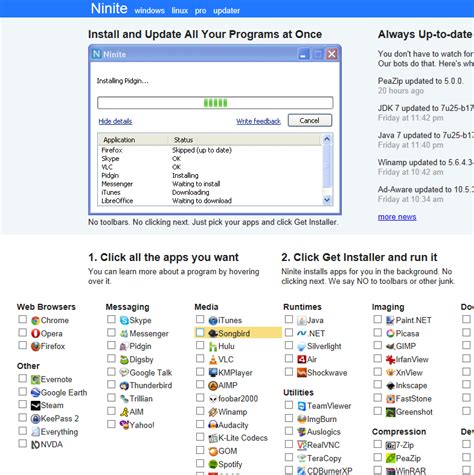Click the Skype icon
Screen dimensions: 474x475
(x=124, y=320)
